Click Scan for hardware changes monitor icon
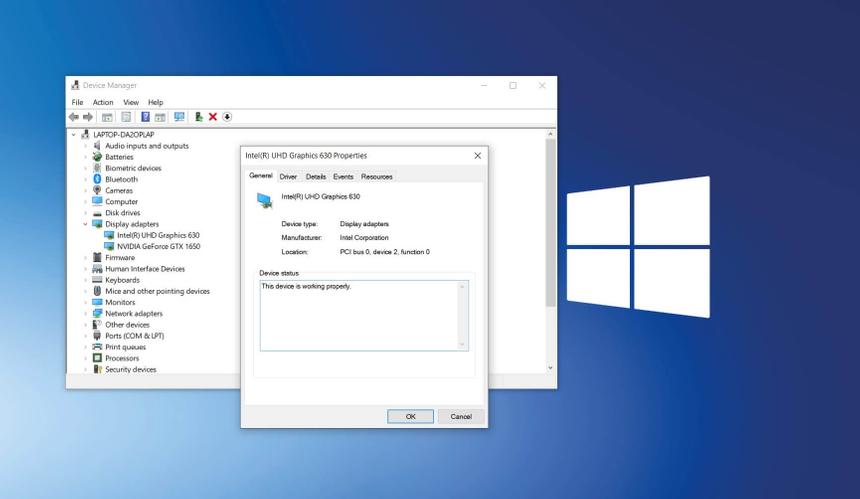 coord(179,117)
